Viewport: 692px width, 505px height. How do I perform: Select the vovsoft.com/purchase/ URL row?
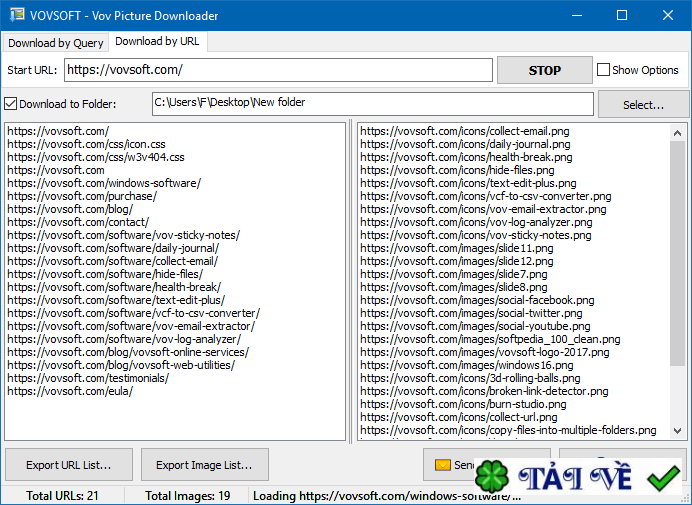(x=82, y=196)
